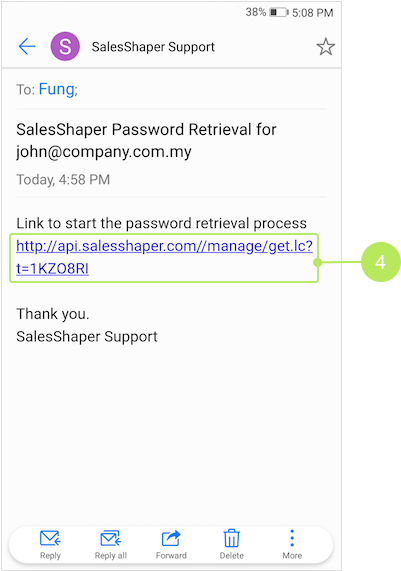The height and width of the screenshot is (571, 401).
Task: Tap the Forward icon
Action: [171, 538]
